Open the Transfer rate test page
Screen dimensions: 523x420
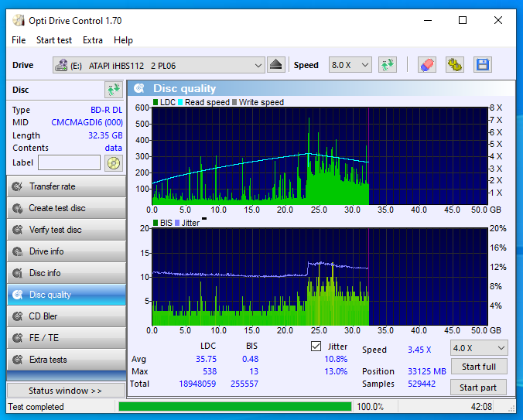(x=67, y=186)
